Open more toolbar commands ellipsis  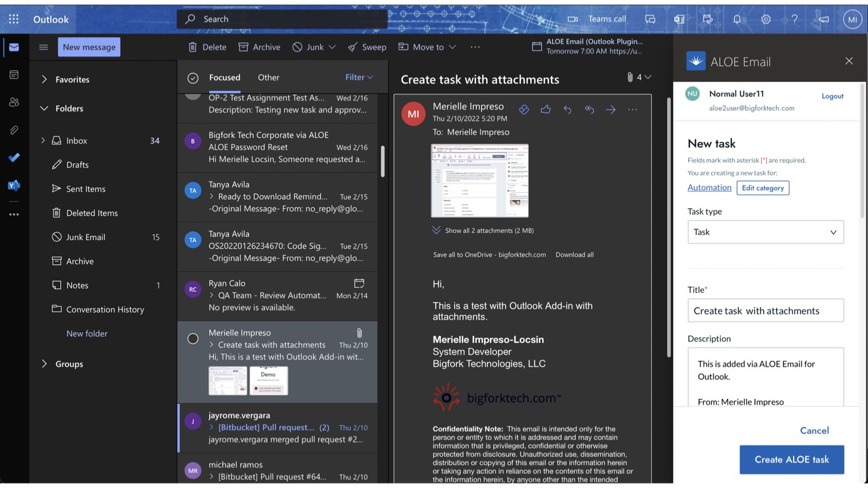point(475,47)
